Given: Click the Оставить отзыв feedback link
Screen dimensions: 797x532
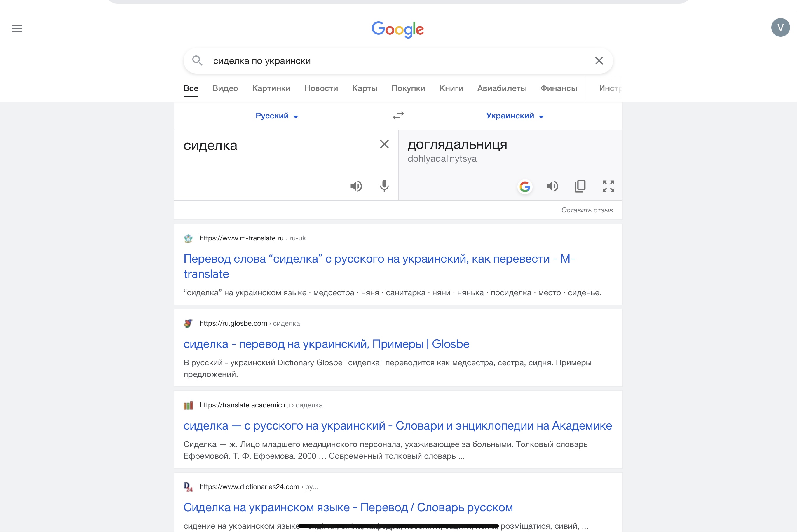Looking at the screenshot, I should [587, 210].
